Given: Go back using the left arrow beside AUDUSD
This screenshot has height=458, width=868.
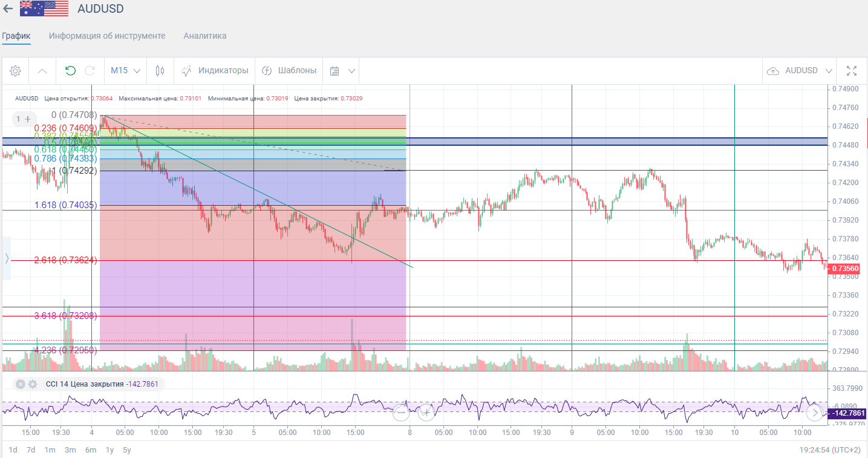Looking at the screenshot, I should 8,9.
